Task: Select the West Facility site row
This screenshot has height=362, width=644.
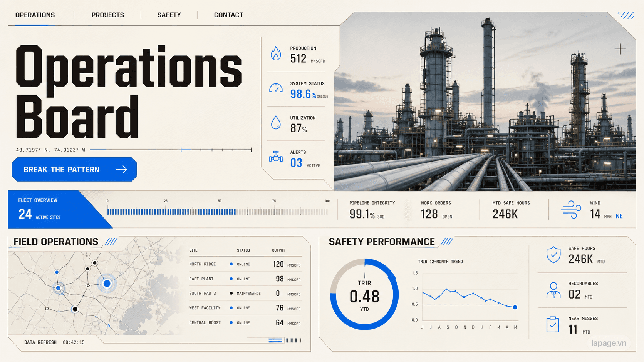Action: 245,308
